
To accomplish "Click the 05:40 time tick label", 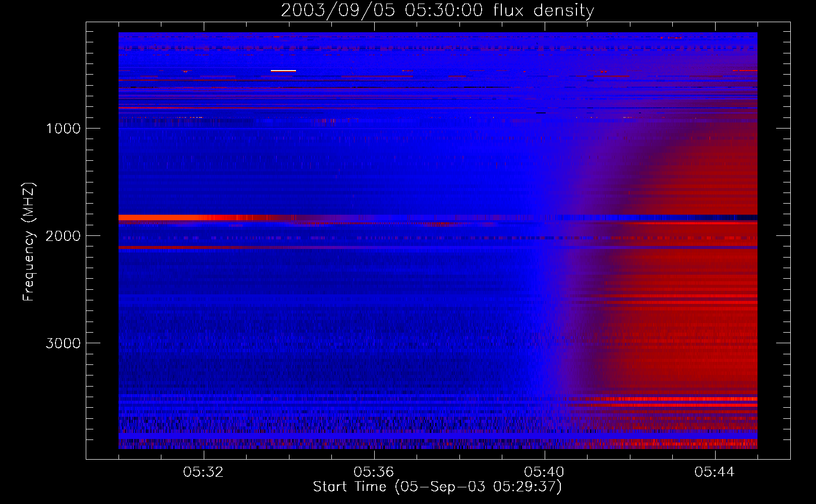I will pos(544,472).
